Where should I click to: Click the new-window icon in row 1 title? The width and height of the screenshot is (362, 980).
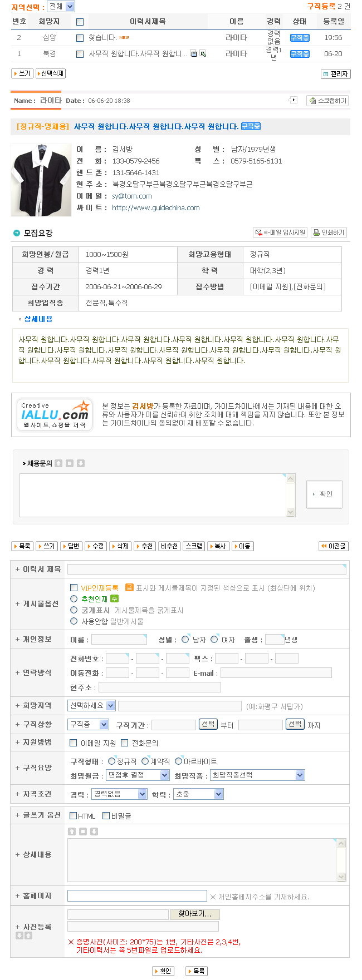click(x=203, y=54)
